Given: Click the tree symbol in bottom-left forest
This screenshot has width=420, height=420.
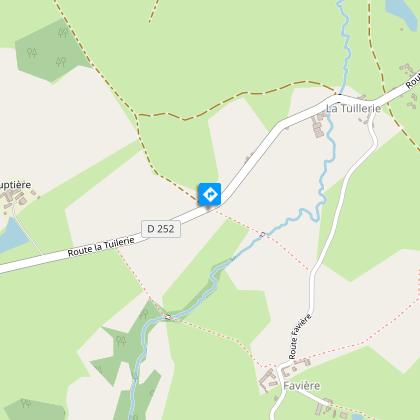Looking at the screenshot, I should point(25,403).
